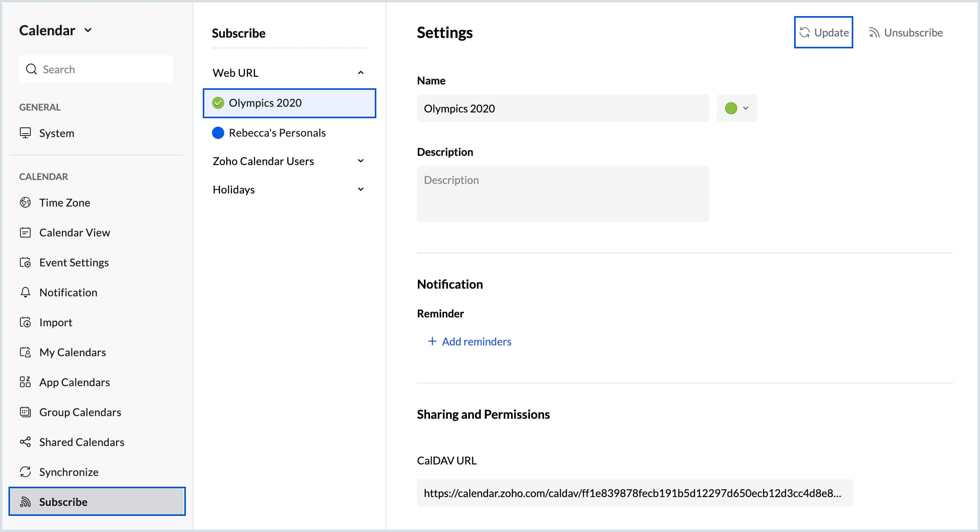
Task: Click the Synchronize arrows icon
Action: click(25, 472)
